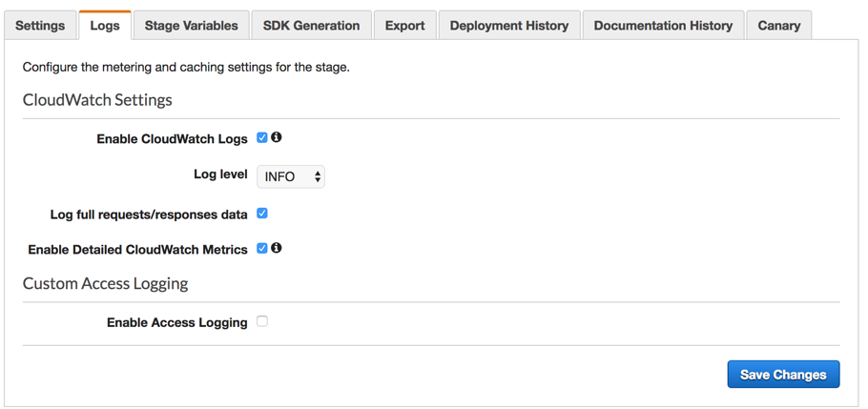Click the CloudWatch Settings heading
The width and height of the screenshot is (868, 409).
click(97, 100)
